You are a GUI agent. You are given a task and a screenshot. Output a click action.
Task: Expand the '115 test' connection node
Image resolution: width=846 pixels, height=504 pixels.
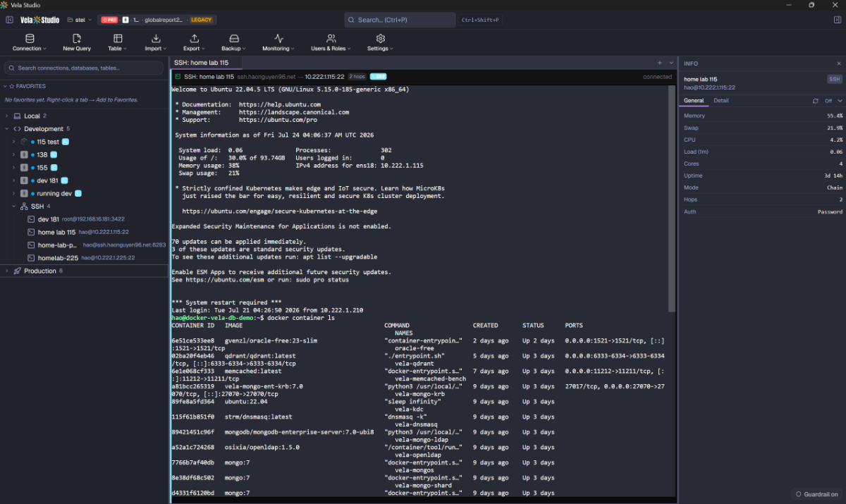(x=13, y=142)
